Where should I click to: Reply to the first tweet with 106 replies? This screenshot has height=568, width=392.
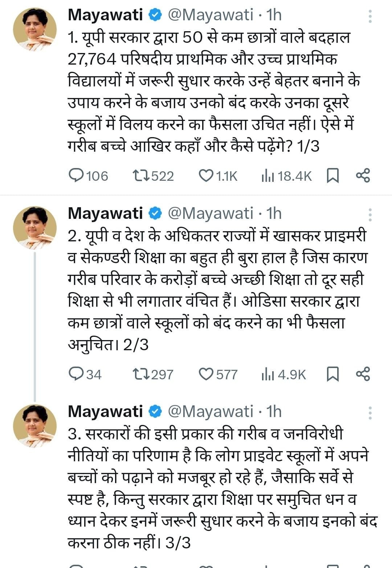[76, 176]
